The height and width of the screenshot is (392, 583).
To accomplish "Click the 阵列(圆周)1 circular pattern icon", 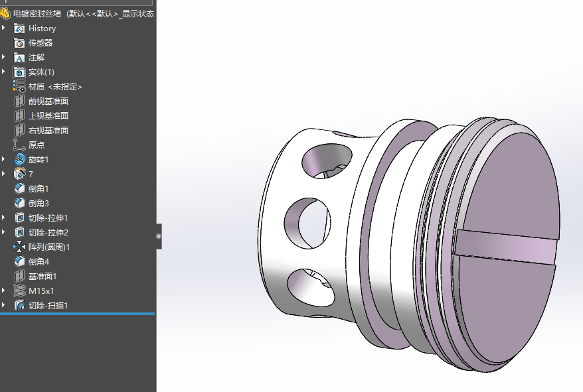I will coord(19,247).
